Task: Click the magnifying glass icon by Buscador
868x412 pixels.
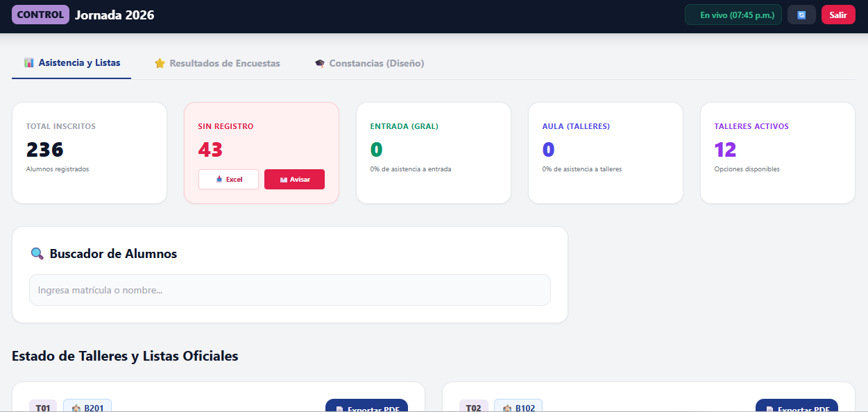Action: (x=37, y=254)
